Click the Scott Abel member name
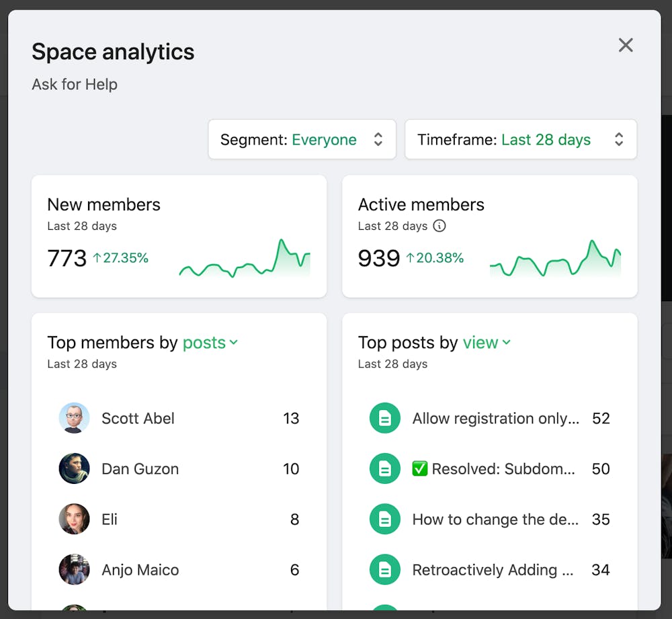 coord(138,418)
